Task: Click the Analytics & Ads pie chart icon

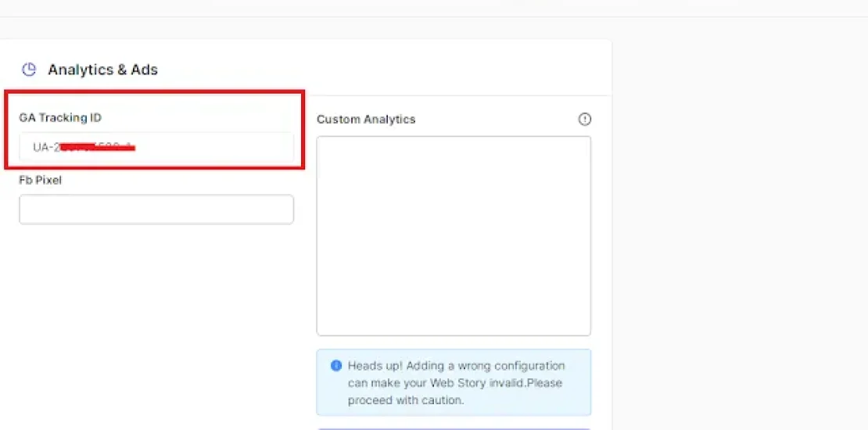Action: pyautogui.click(x=29, y=70)
